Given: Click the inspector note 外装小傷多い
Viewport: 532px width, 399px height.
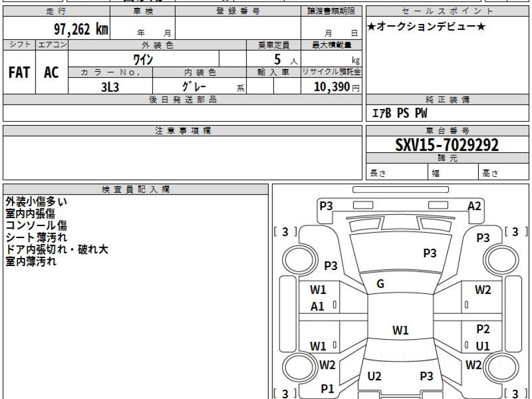Looking at the screenshot, I should pos(36,202).
